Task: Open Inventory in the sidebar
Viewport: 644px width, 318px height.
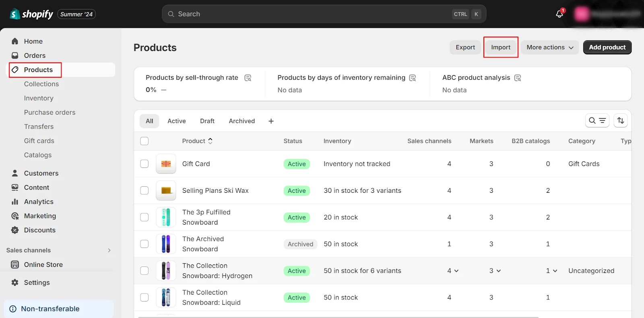Action: tap(39, 98)
